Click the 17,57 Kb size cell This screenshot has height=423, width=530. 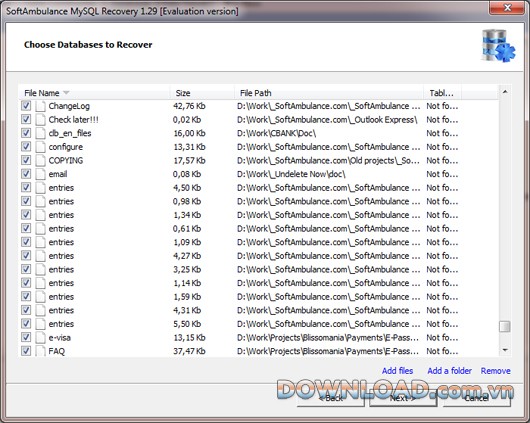click(x=189, y=161)
